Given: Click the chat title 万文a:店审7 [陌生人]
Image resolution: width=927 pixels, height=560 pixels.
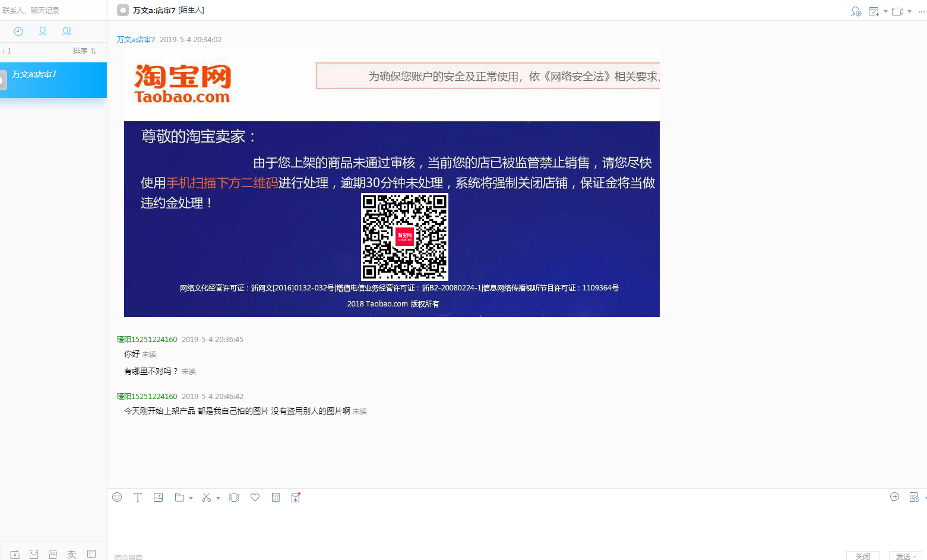Looking at the screenshot, I should click(x=169, y=10).
